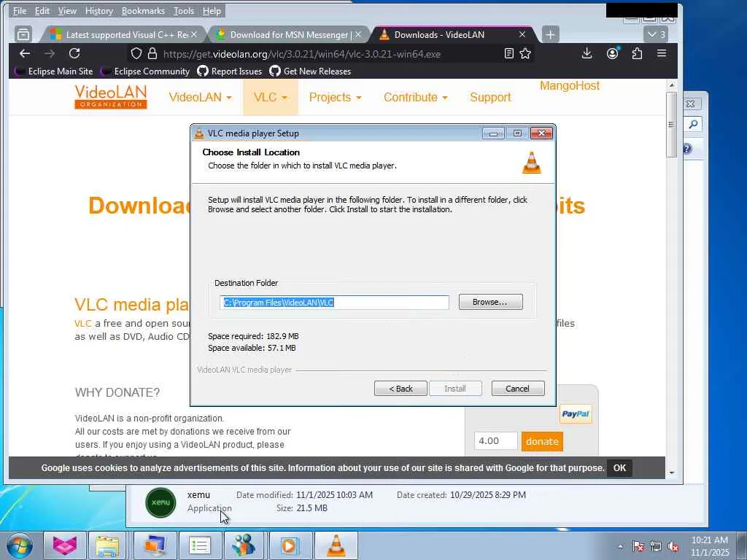Screen dimensions: 747x560
Task: Click the xemu application icon
Action: 161,502
